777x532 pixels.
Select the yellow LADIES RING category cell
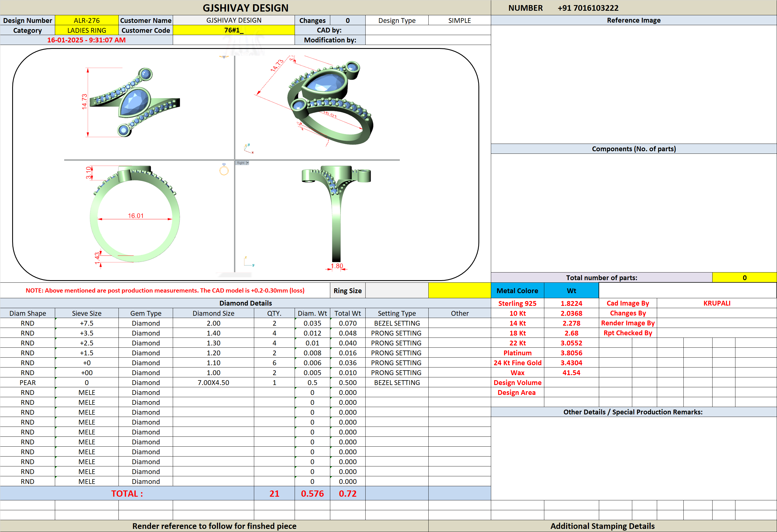(87, 31)
